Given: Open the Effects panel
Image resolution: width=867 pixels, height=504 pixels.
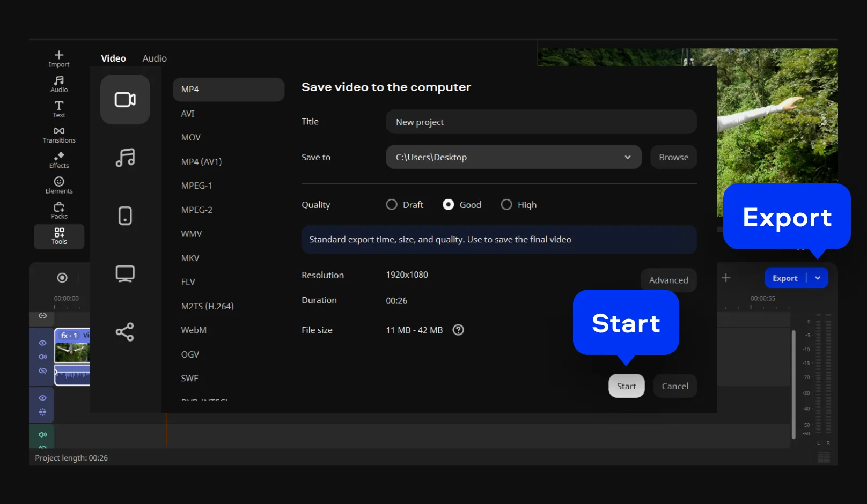Looking at the screenshot, I should [x=59, y=160].
